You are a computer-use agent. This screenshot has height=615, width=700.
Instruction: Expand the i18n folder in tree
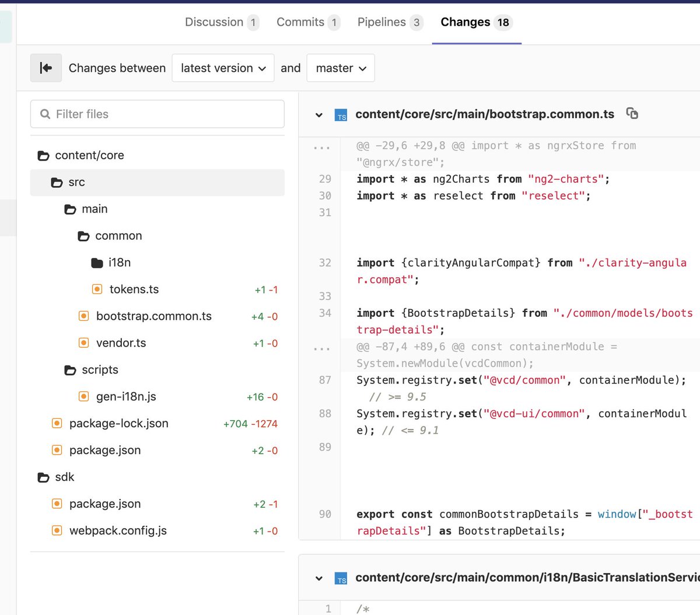click(x=157, y=263)
